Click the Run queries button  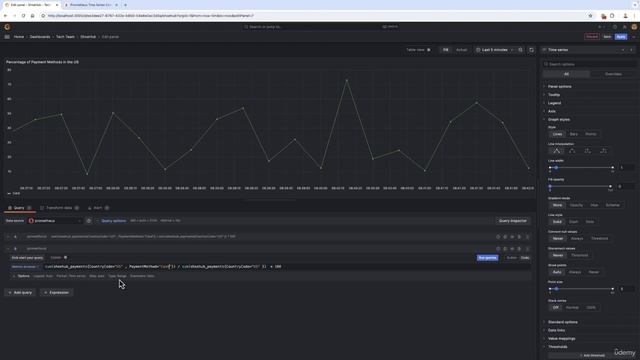click(x=487, y=258)
